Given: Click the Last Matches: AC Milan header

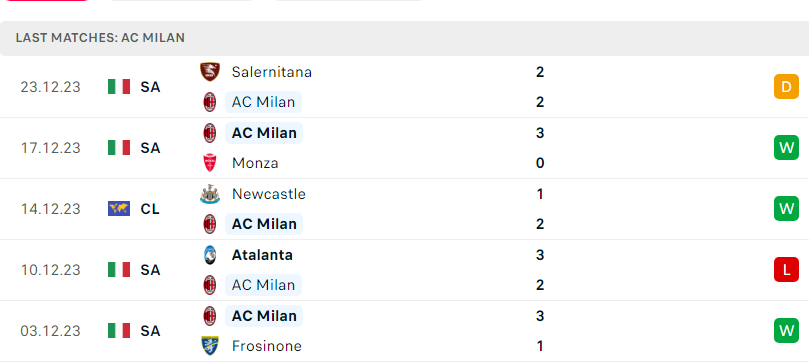Looking at the screenshot, I should coord(100,38).
